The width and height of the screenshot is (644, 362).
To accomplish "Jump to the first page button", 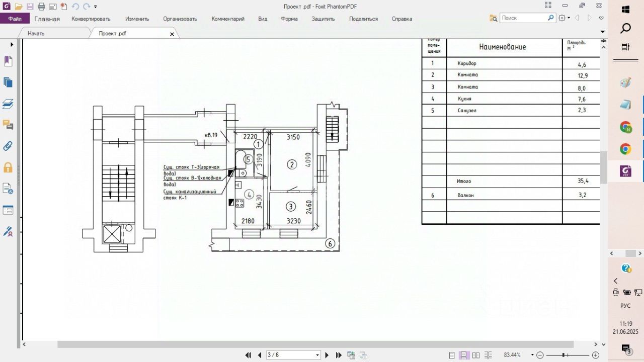I will tap(248, 355).
